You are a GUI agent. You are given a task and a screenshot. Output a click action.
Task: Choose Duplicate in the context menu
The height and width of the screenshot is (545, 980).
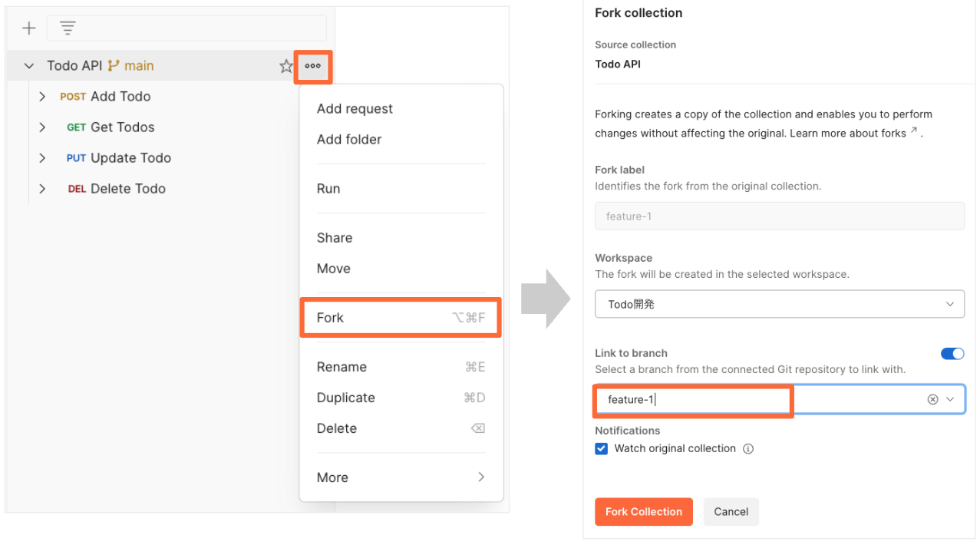click(x=346, y=398)
